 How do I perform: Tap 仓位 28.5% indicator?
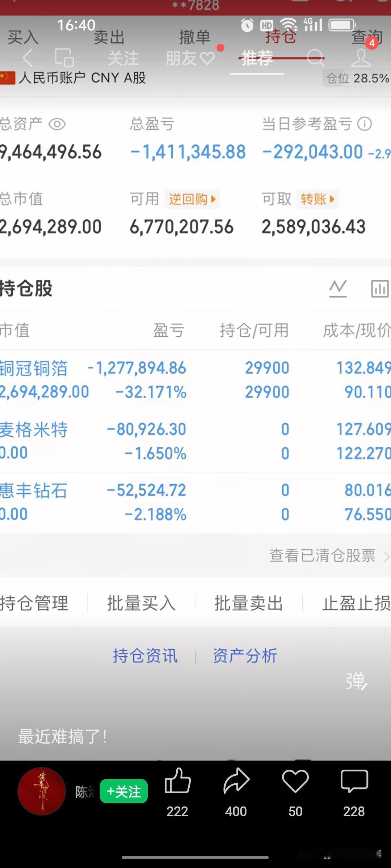[357, 78]
